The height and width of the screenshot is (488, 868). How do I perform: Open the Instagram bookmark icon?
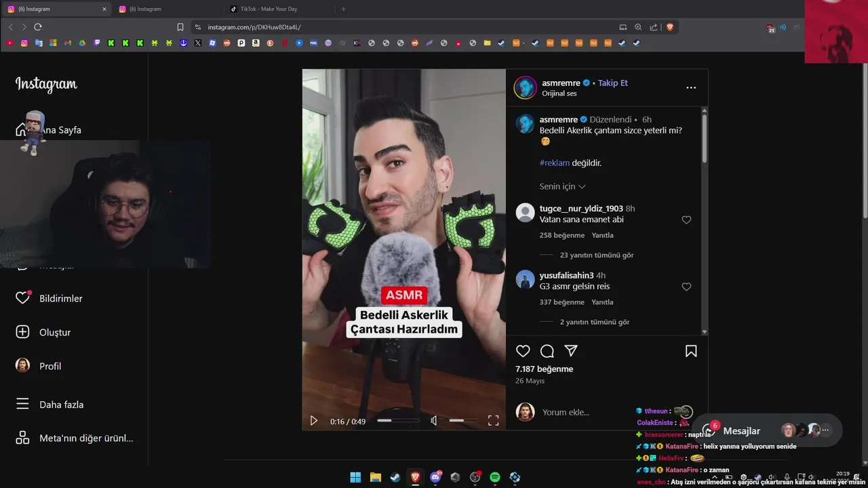[x=24, y=43]
